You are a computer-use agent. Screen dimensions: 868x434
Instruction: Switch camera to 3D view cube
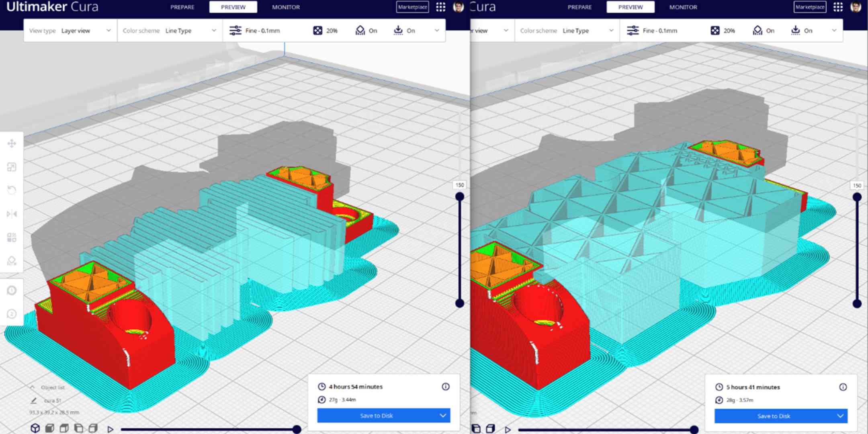35,428
